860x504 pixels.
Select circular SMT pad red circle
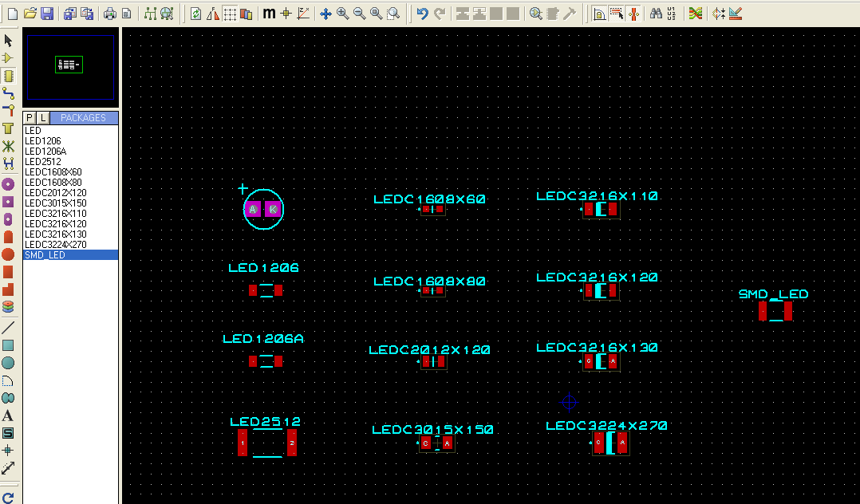point(8,254)
